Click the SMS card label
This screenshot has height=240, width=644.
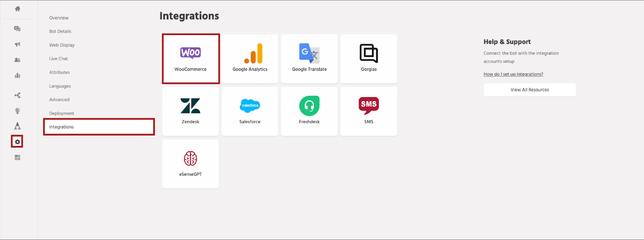tap(369, 122)
